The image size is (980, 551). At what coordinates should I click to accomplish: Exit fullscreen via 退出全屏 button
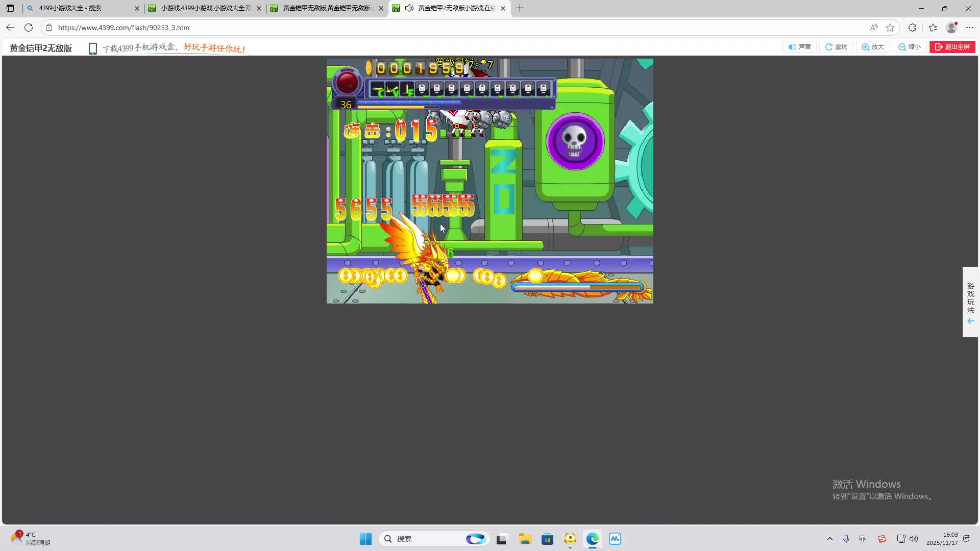[952, 47]
